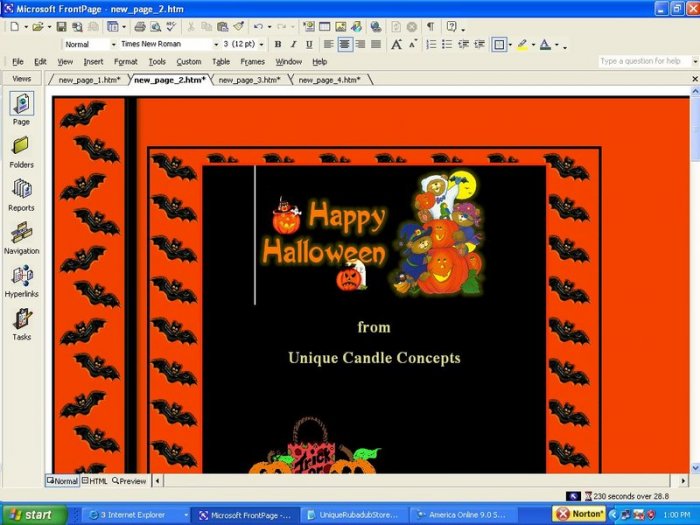Switch to HTML view button
This screenshot has width=700, height=525.
(x=95, y=481)
